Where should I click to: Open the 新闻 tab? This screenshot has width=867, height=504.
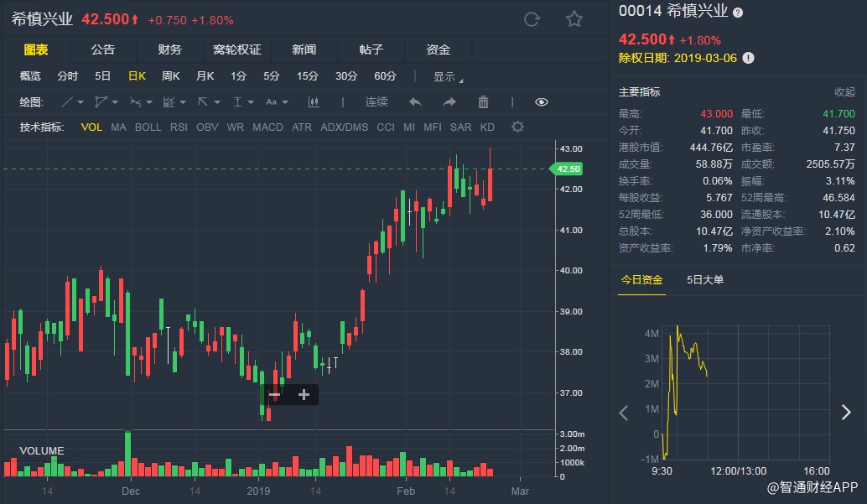304,50
